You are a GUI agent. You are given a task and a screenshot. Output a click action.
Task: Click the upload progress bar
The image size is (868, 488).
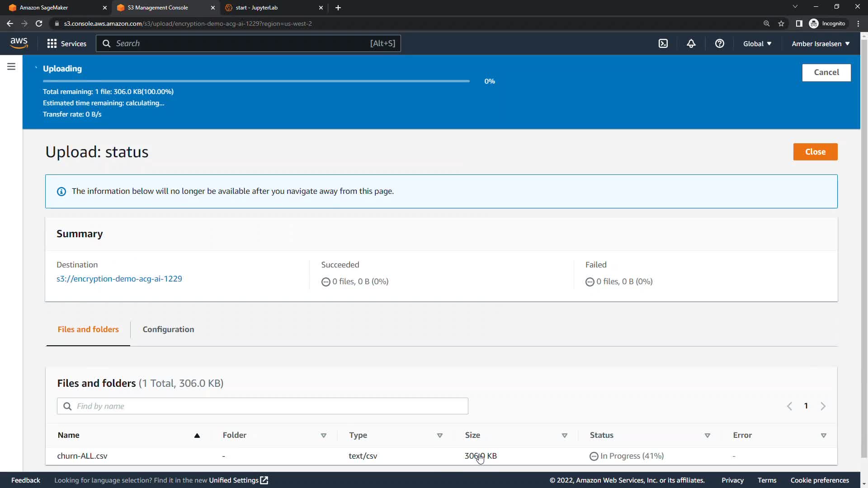point(256,81)
